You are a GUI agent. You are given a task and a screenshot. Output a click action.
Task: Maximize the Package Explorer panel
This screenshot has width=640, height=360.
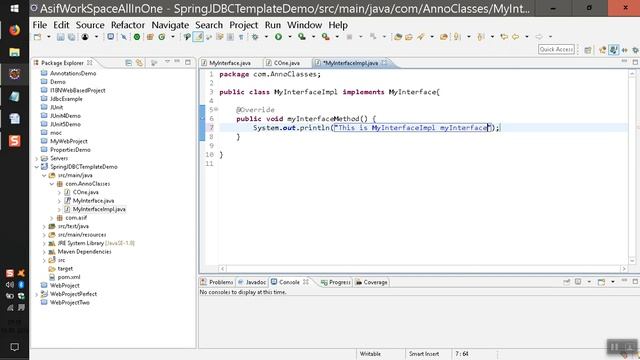[188, 62]
